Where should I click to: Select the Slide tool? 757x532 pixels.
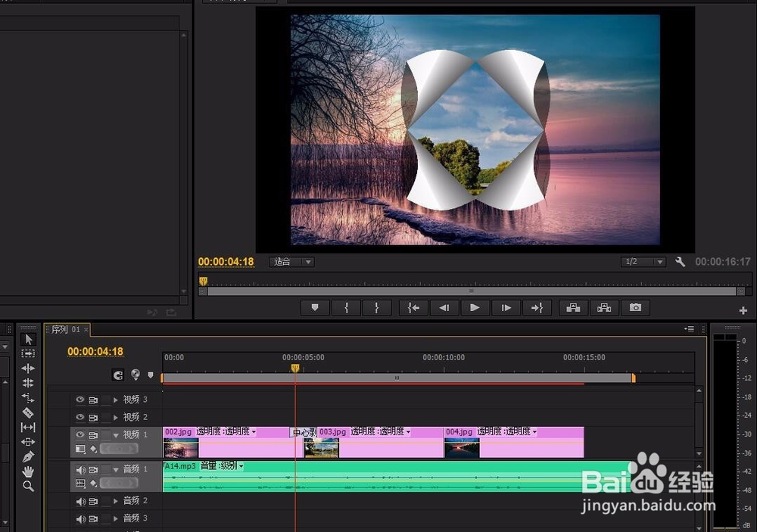(x=28, y=442)
